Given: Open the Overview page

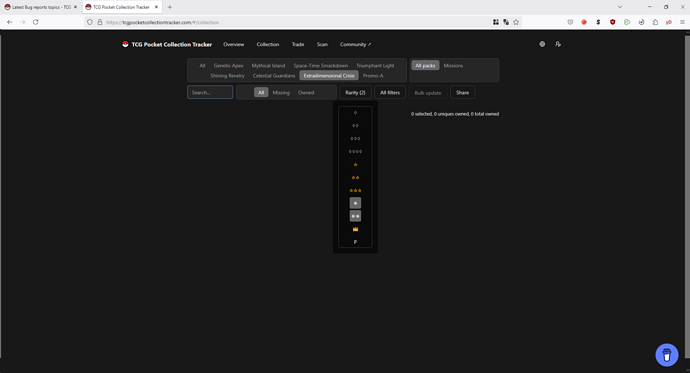Looking at the screenshot, I should click(233, 44).
